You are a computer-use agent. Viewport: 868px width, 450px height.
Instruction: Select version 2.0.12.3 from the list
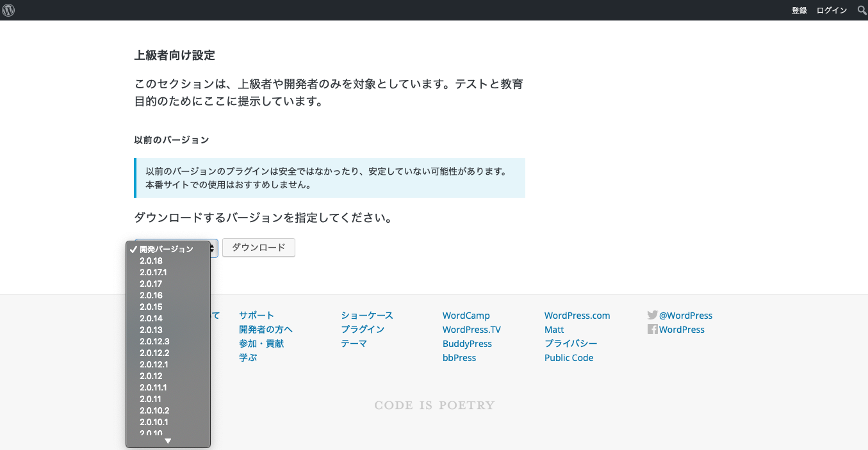(x=154, y=341)
